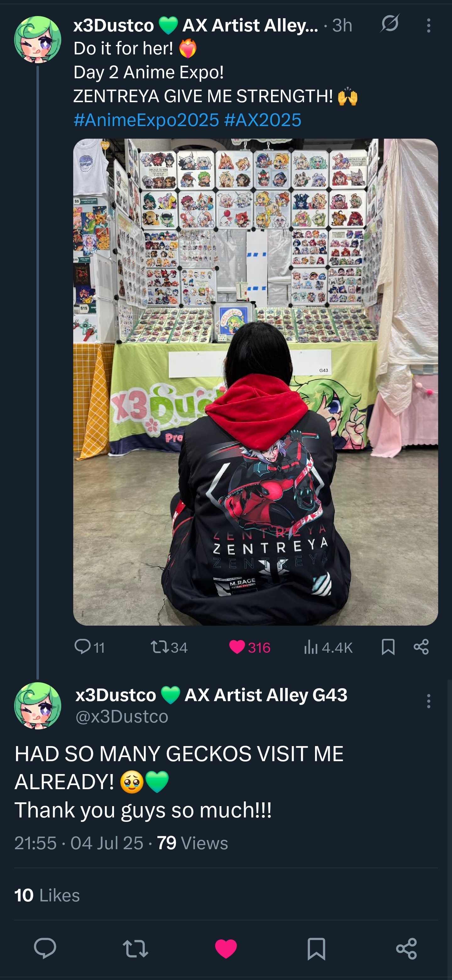The height and width of the screenshot is (980, 452).
Task: Unlike the post with 316 likes
Action: 250,647
